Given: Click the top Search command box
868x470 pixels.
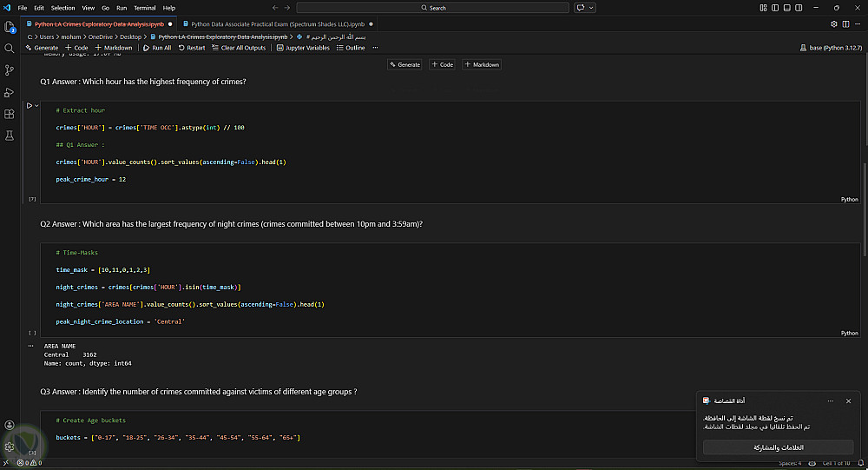Looking at the screenshot, I should [x=434, y=7].
